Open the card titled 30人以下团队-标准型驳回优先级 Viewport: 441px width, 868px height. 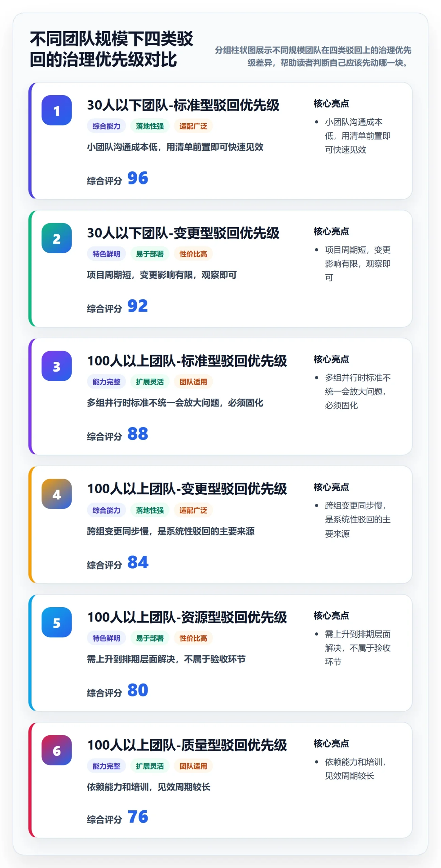tap(220, 141)
